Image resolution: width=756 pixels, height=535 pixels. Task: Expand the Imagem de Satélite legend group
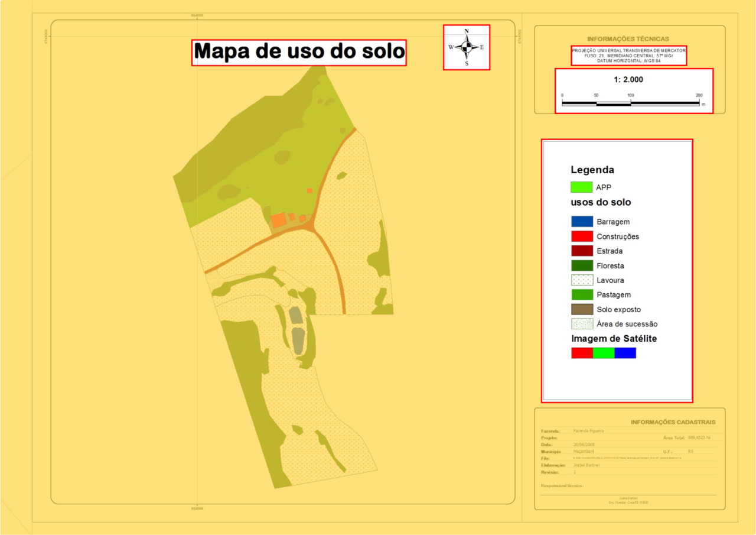point(614,338)
